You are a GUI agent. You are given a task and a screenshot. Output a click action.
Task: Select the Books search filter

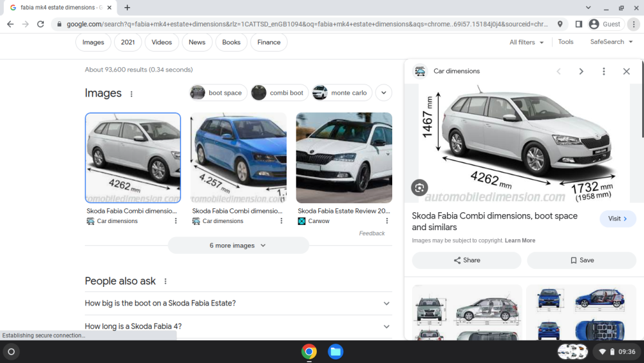231,43
